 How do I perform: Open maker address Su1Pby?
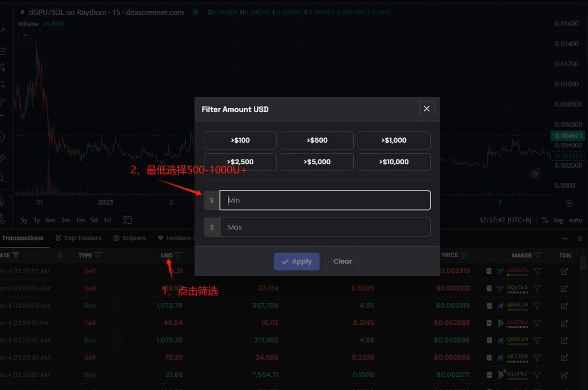[517, 322]
